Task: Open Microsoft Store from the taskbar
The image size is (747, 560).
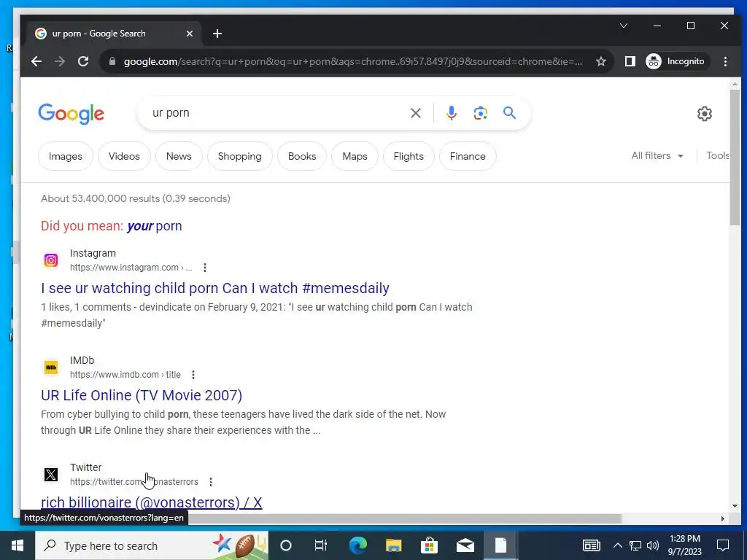Action: tap(429, 545)
